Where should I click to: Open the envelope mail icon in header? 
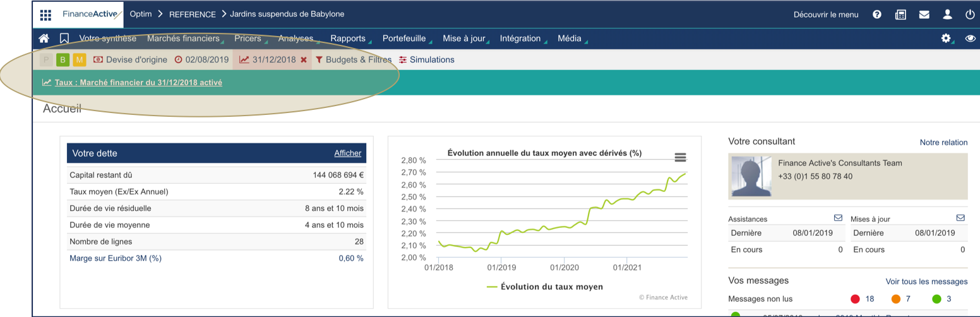pos(924,15)
